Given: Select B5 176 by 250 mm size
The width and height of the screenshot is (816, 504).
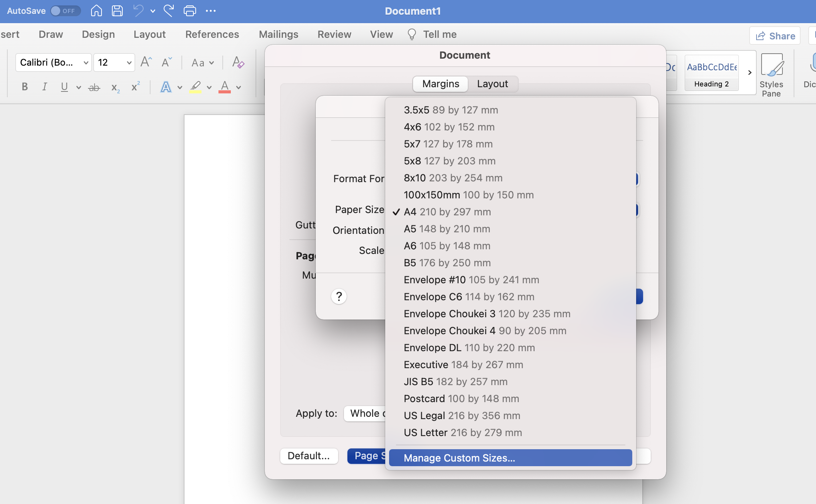Looking at the screenshot, I should coord(510,263).
